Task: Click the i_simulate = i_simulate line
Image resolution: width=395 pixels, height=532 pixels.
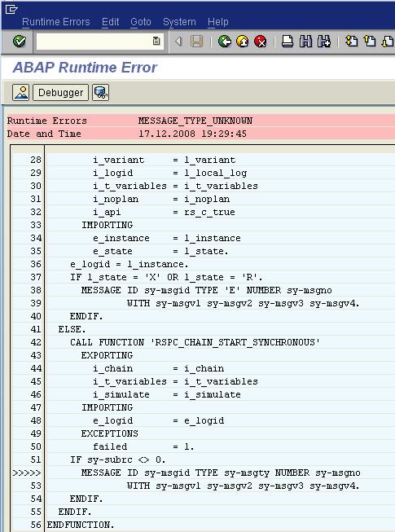Action: tap(167, 394)
